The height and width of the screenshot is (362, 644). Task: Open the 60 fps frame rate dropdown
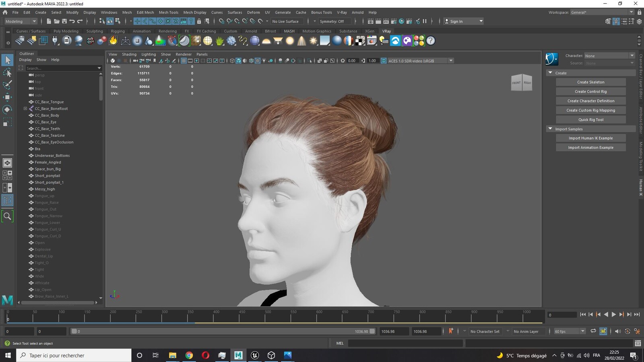[x=569, y=331]
